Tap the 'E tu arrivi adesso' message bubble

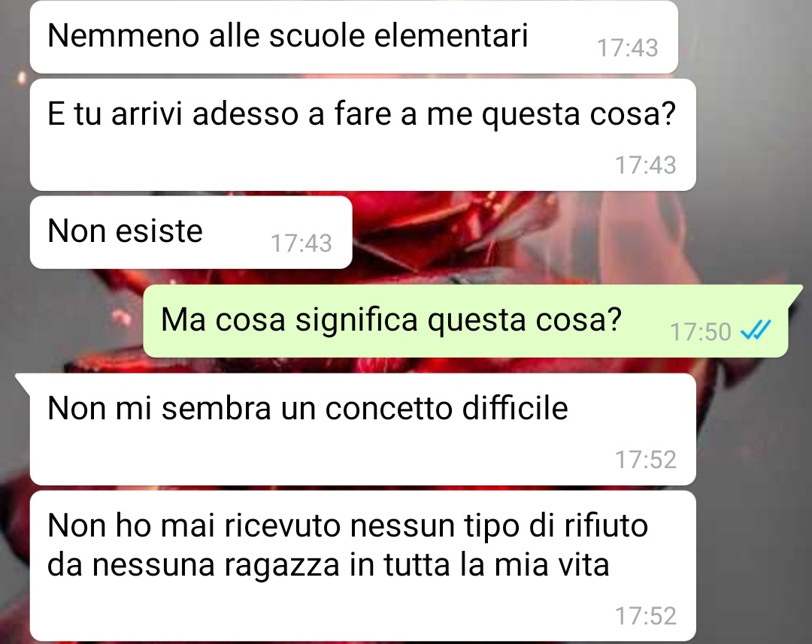362,135
